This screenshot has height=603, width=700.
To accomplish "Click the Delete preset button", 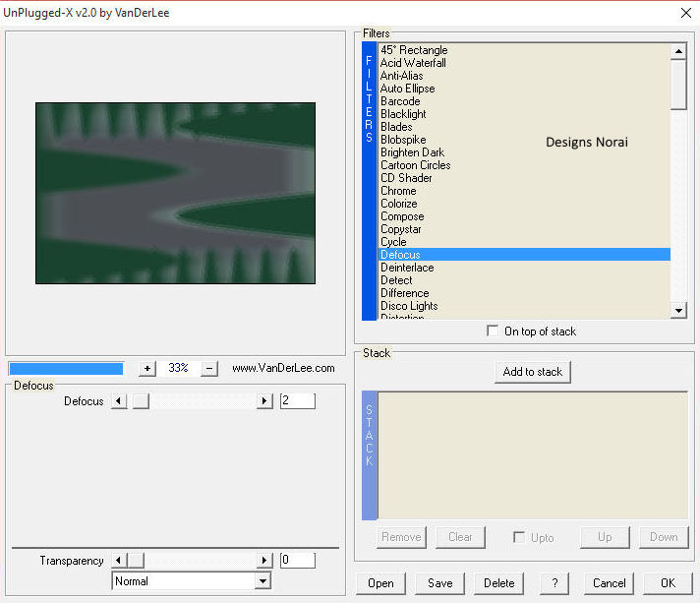I will click(x=499, y=583).
